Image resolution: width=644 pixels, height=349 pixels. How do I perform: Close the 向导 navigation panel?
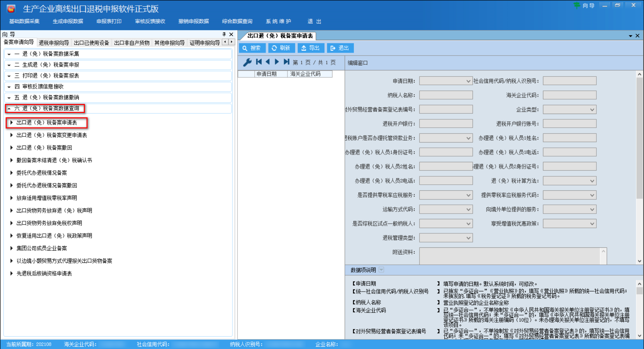click(x=231, y=34)
